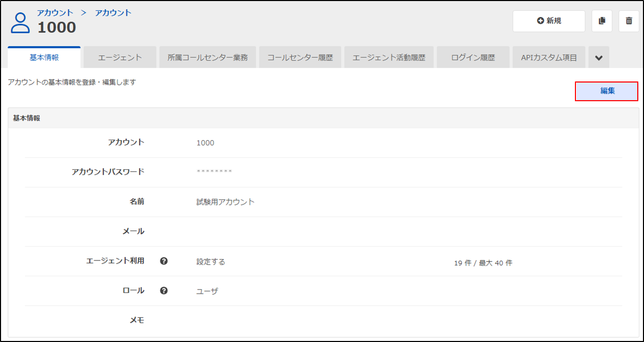The height and width of the screenshot is (342, 644).
Task: Click the 19 件 / 最大 40 件 text
Action: click(483, 263)
